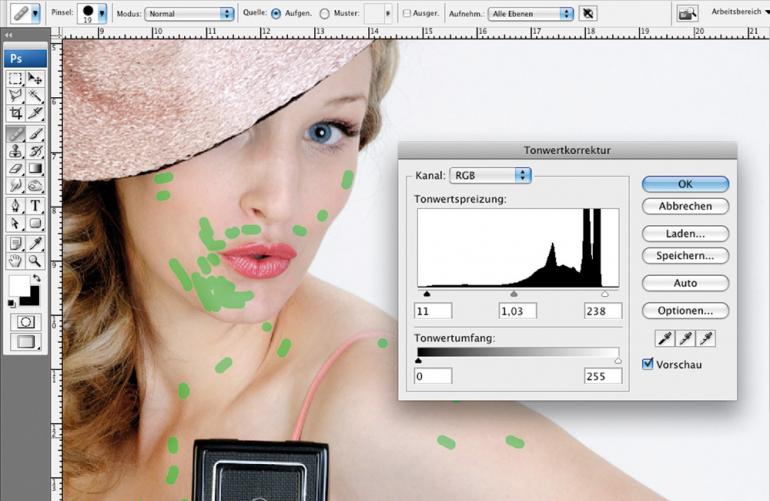Select the Rounded Rectangle shape tool

(35, 223)
